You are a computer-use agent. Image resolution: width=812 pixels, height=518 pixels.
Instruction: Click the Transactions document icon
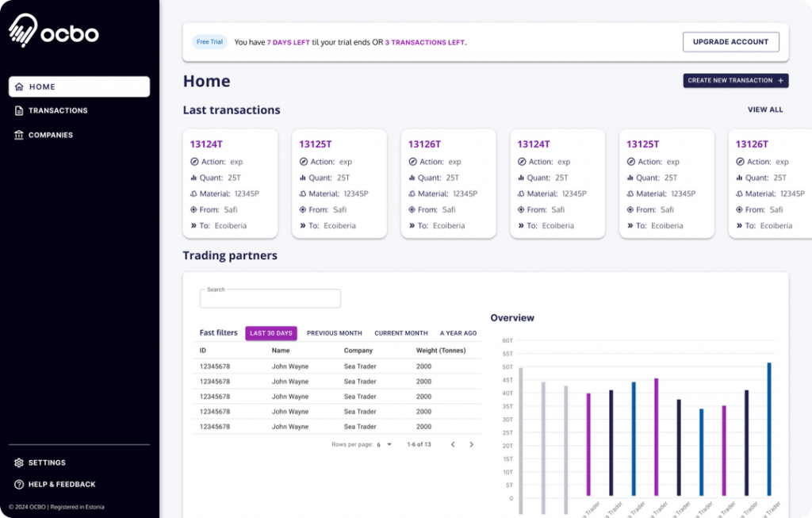(19, 111)
